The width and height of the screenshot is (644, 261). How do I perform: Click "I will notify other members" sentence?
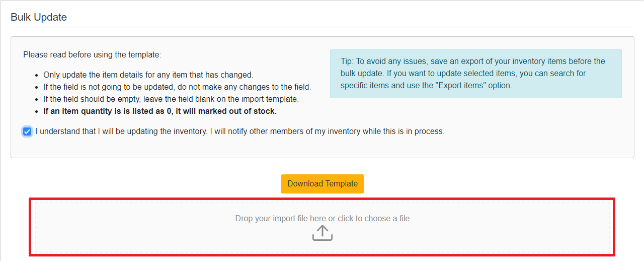[x=327, y=132]
